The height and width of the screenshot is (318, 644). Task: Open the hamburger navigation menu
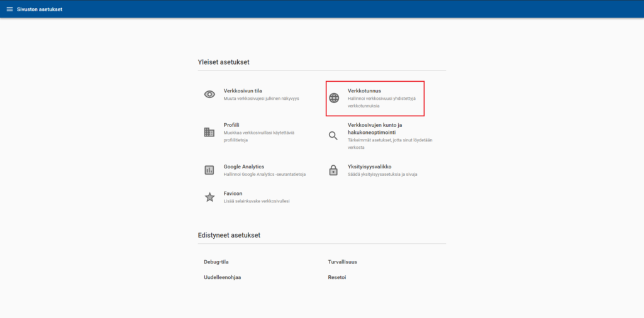coord(9,9)
